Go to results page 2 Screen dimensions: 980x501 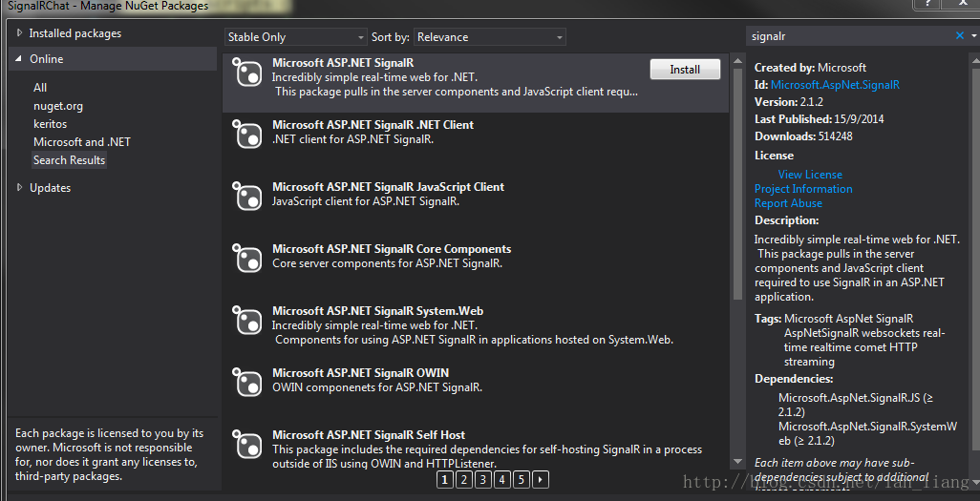[463, 479]
